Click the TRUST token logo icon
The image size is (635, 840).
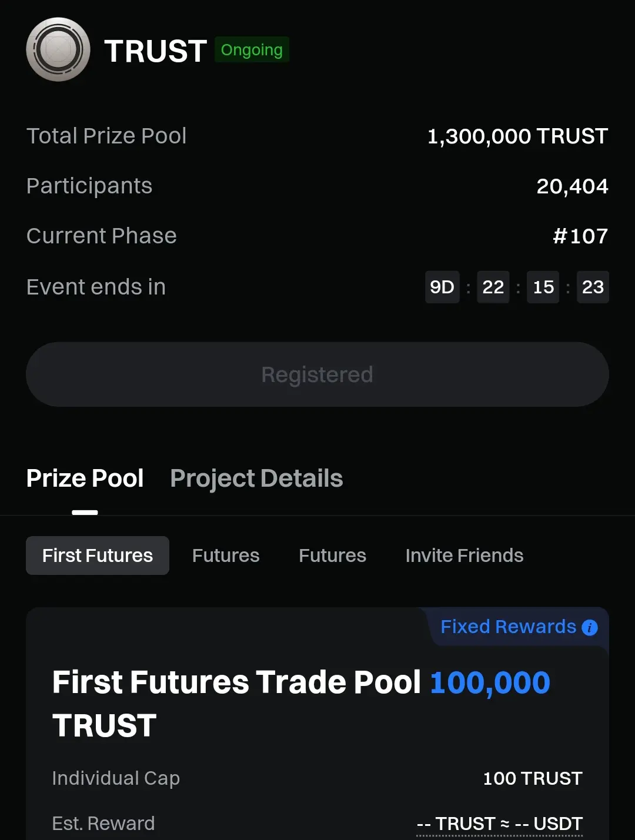click(x=58, y=50)
